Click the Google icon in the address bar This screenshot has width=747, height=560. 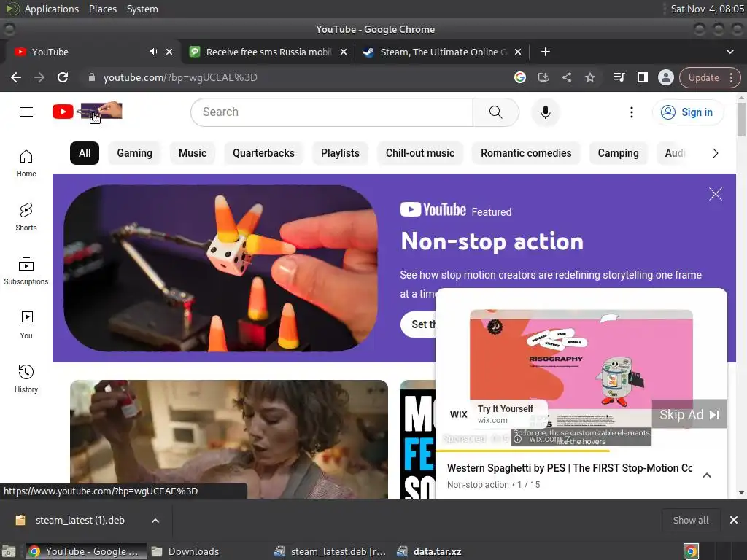pyautogui.click(x=519, y=77)
